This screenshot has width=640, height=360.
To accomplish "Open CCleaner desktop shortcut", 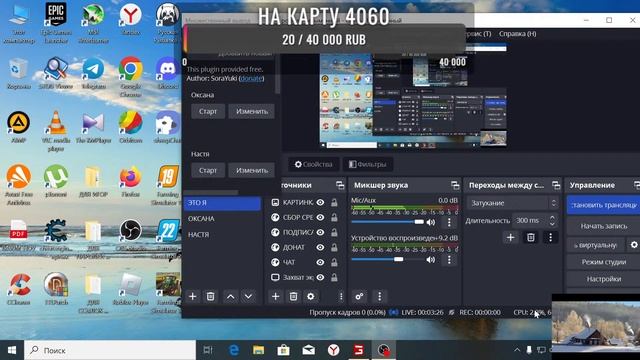I will click(x=18, y=289).
